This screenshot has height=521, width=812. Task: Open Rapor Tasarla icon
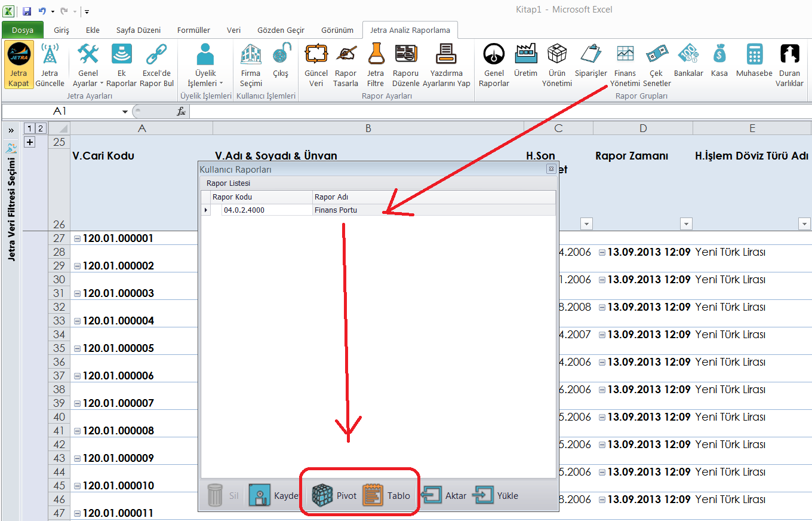[346, 54]
